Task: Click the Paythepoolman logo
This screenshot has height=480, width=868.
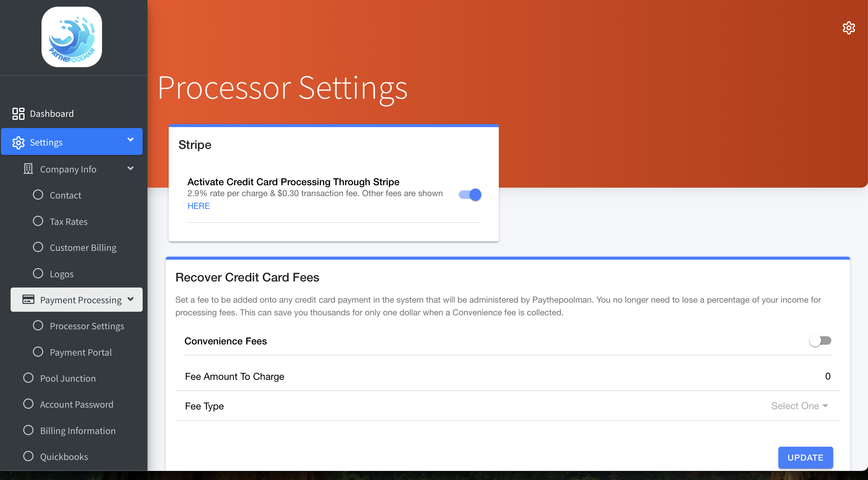Action: point(71,37)
